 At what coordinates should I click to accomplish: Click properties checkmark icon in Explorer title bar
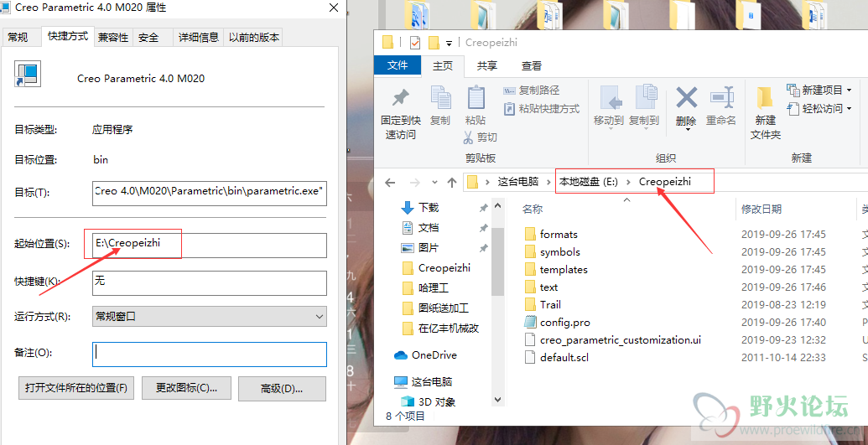pyautogui.click(x=415, y=43)
